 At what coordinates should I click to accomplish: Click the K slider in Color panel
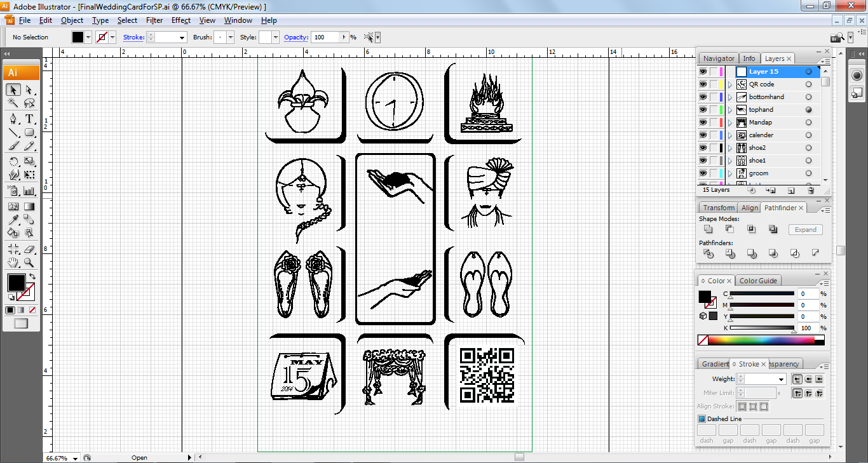[x=762, y=328]
